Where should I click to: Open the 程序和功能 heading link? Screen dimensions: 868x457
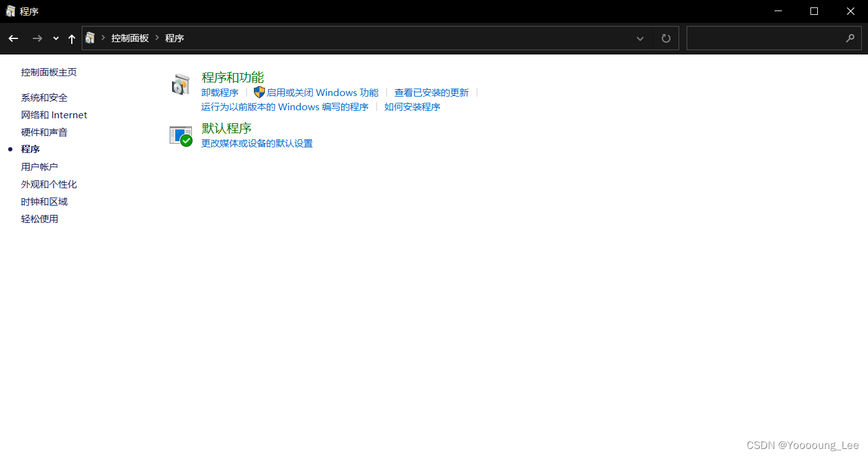point(233,77)
